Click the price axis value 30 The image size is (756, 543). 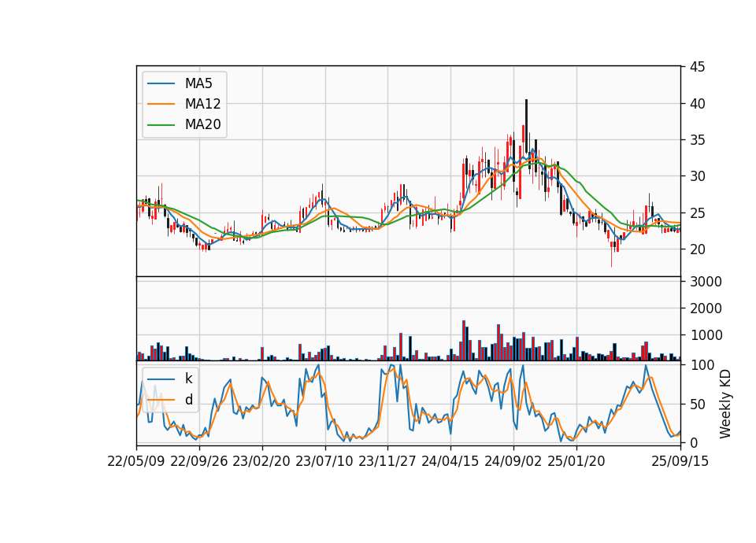click(x=697, y=176)
